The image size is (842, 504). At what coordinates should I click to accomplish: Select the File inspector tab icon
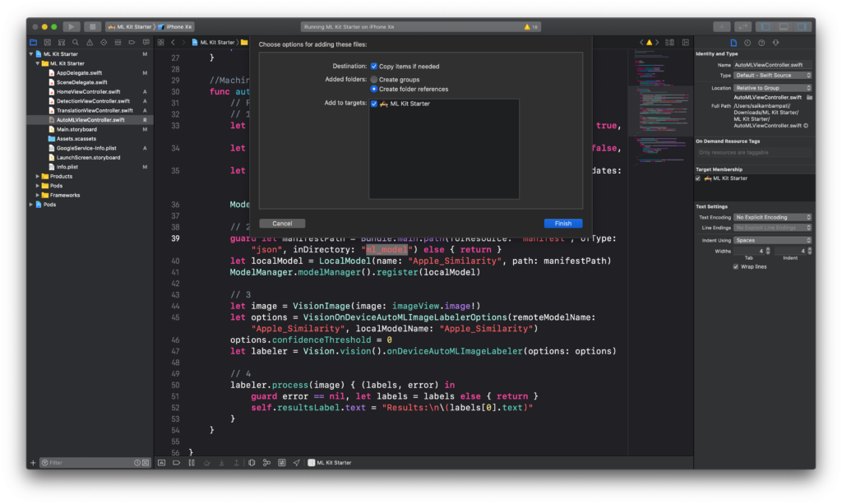[733, 43]
